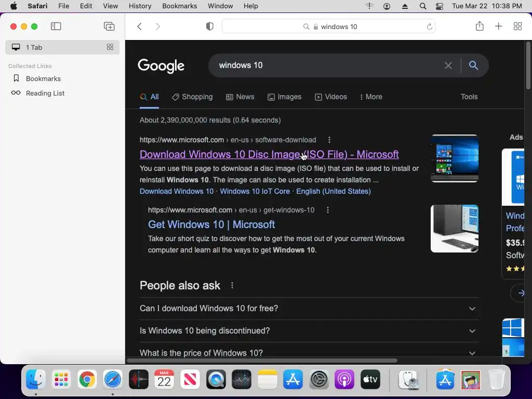The height and width of the screenshot is (399, 532).
Task: Switch to the Videos results tab
Action: 331,97
